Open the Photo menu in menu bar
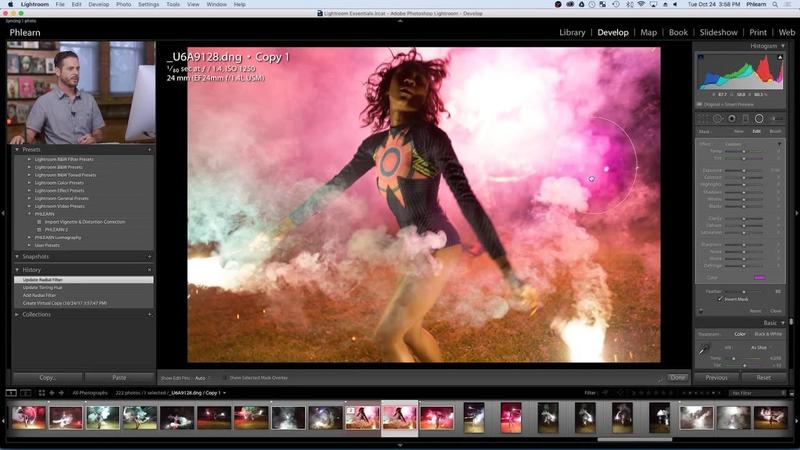Viewport: 800px width, 450px height. click(123, 4)
